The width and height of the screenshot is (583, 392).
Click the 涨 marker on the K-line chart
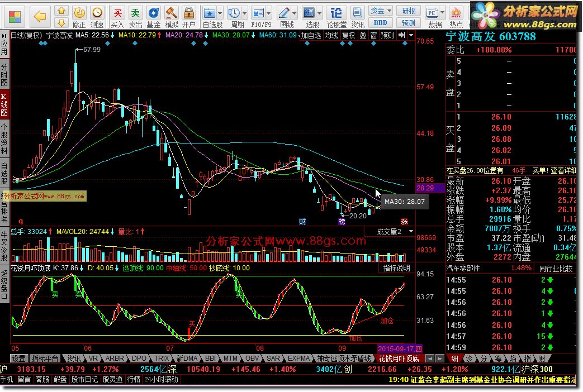pyautogui.click(x=404, y=222)
